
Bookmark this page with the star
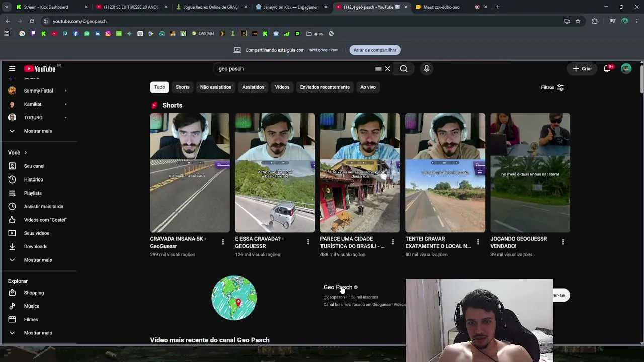pyautogui.click(x=578, y=21)
